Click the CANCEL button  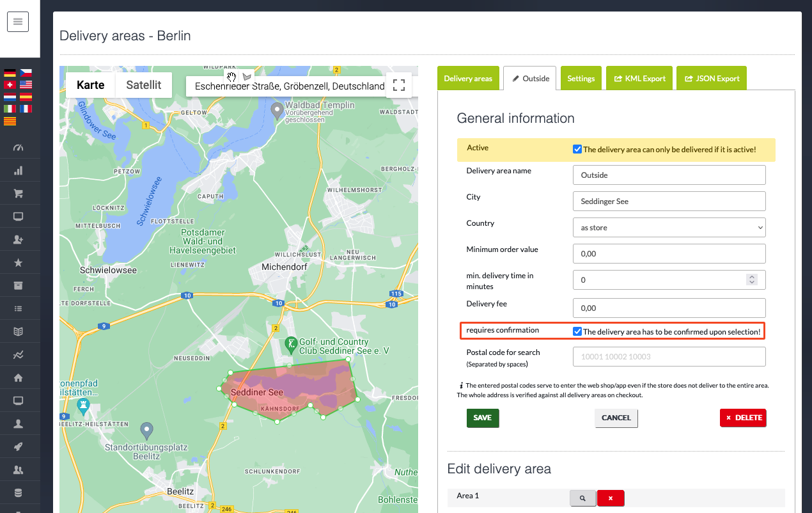pyautogui.click(x=616, y=418)
